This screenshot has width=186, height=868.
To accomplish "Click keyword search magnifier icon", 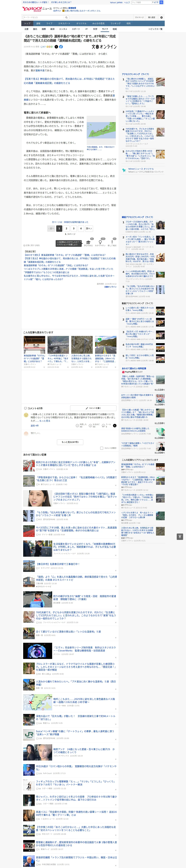I will (66, 18).
